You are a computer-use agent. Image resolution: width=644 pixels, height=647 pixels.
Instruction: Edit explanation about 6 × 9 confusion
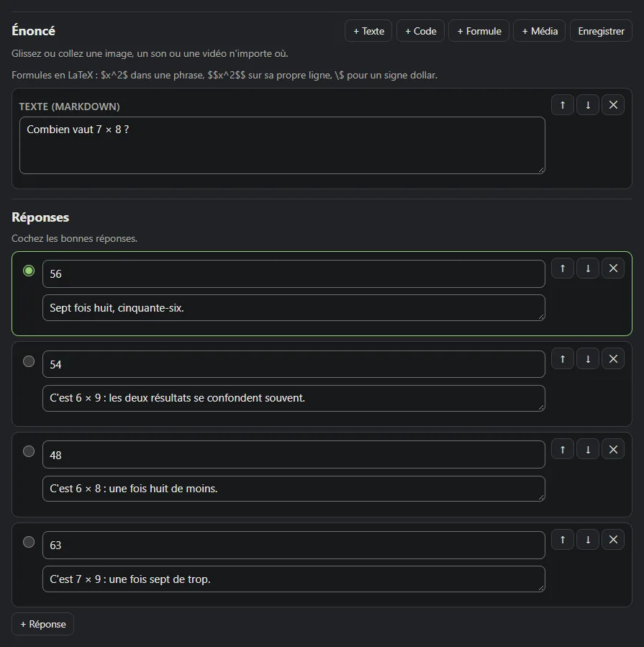point(294,398)
